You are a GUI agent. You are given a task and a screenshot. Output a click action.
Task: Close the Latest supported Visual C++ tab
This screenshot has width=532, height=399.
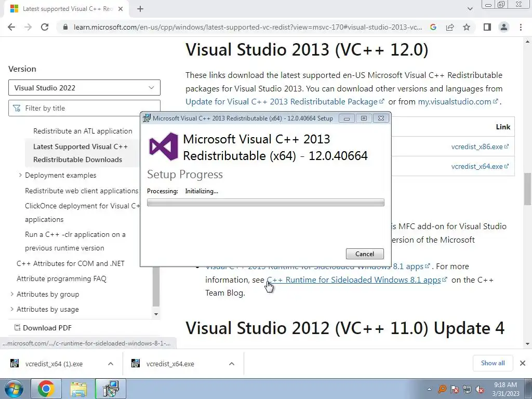tap(121, 9)
